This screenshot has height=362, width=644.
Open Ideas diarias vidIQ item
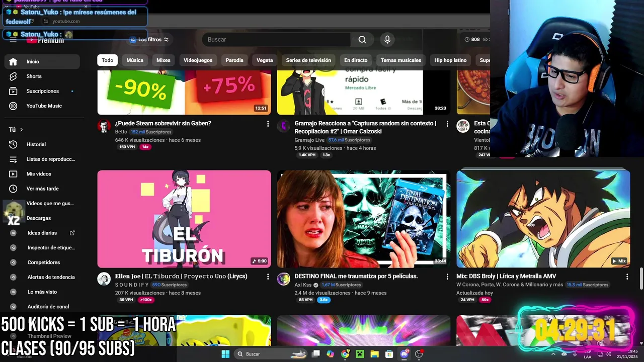click(x=42, y=233)
